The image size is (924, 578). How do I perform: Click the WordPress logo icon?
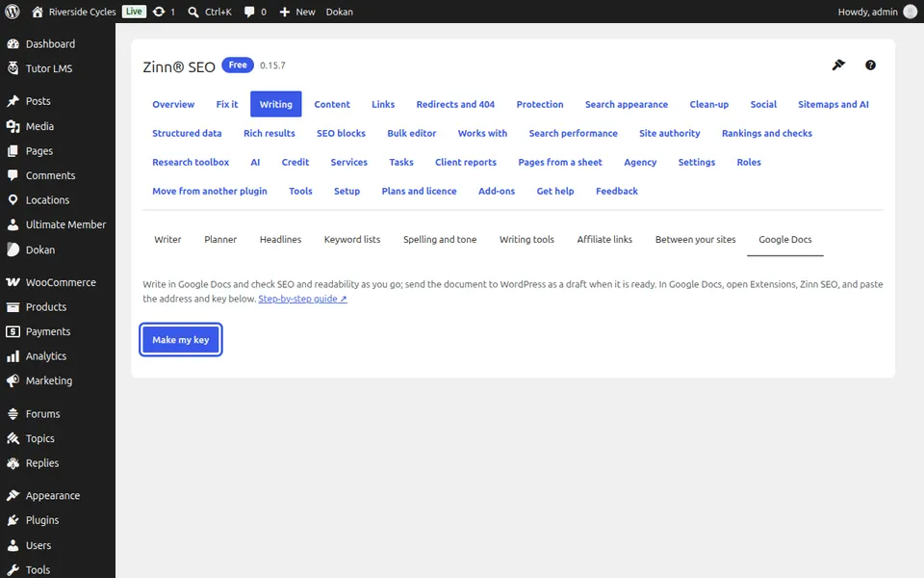coord(13,12)
